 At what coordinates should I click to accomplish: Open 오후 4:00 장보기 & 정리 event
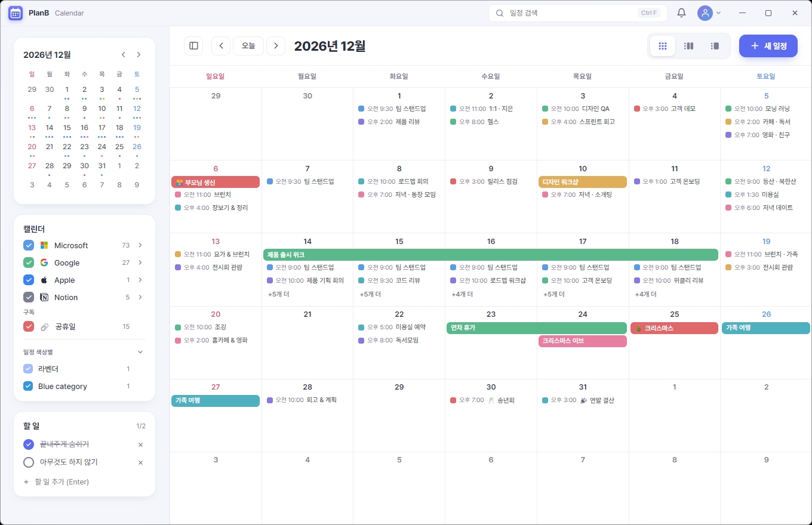pos(216,208)
